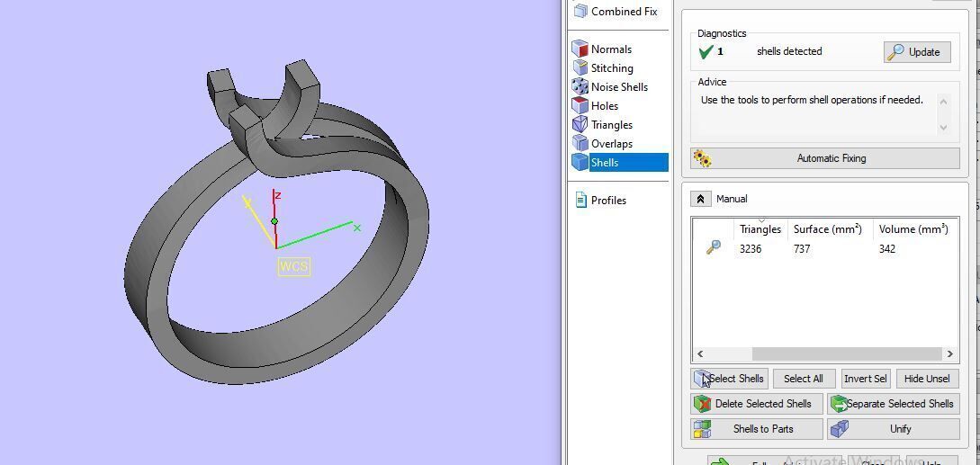Click the Holes cube icon

pos(580,105)
